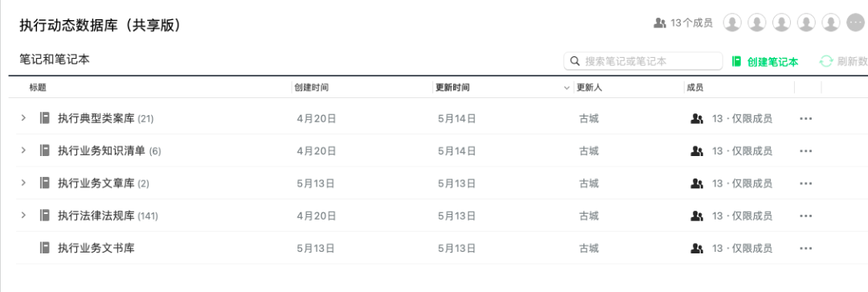Screen dimensions: 868x292
Task: Click the search magnifier icon
Action: point(575,61)
